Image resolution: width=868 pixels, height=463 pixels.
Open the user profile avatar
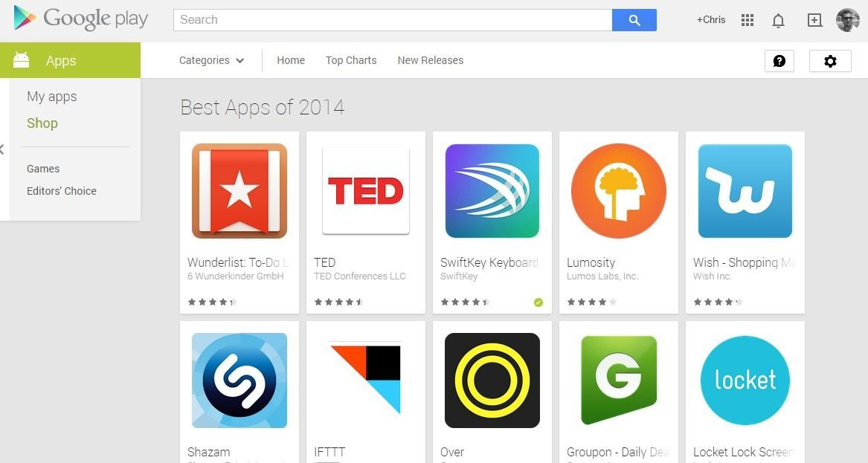(847, 20)
